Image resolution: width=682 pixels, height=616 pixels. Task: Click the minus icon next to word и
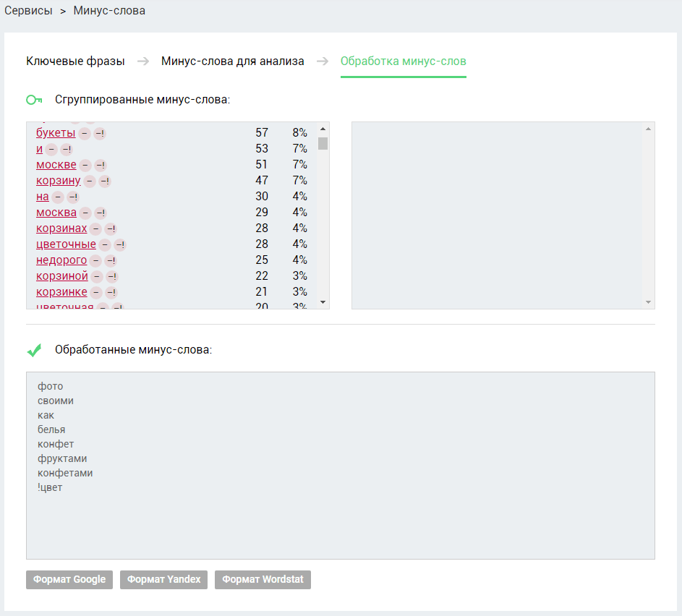tap(51, 150)
